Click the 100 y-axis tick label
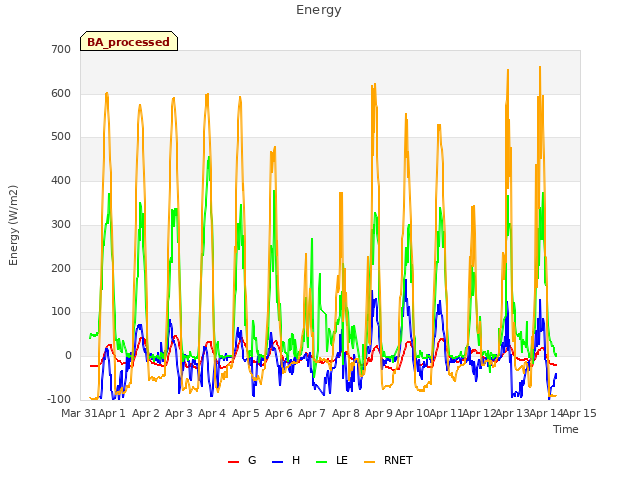The width and height of the screenshot is (640, 480). [61, 312]
